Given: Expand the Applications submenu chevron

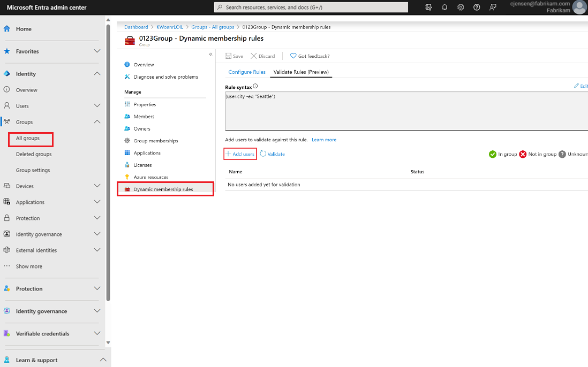Looking at the screenshot, I should pos(97,202).
